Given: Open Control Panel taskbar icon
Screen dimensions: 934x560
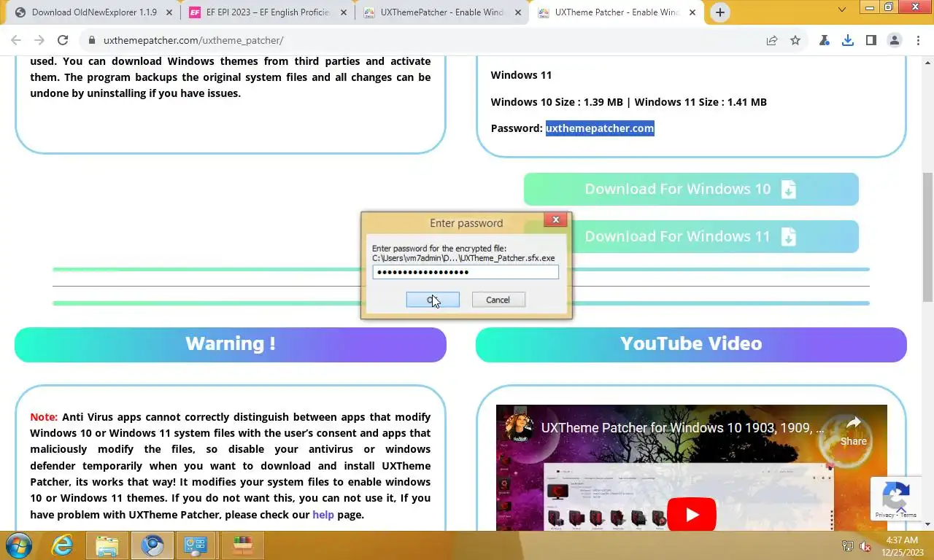Looking at the screenshot, I should [x=196, y=545].
